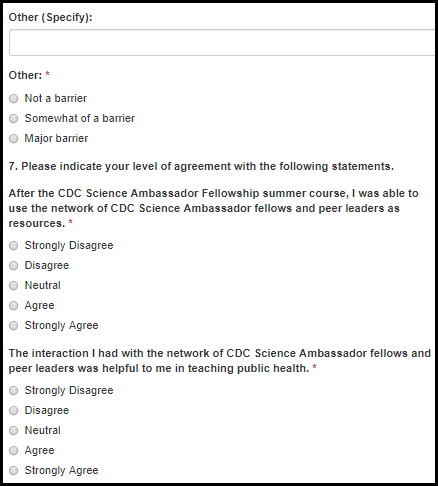Click the statement about teaching public health

[220, 361]
